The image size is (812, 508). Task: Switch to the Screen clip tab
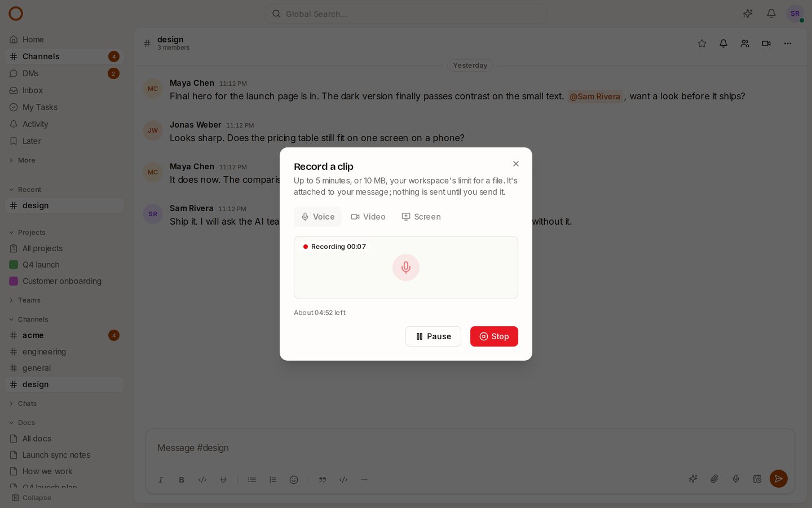pos(421,217)
